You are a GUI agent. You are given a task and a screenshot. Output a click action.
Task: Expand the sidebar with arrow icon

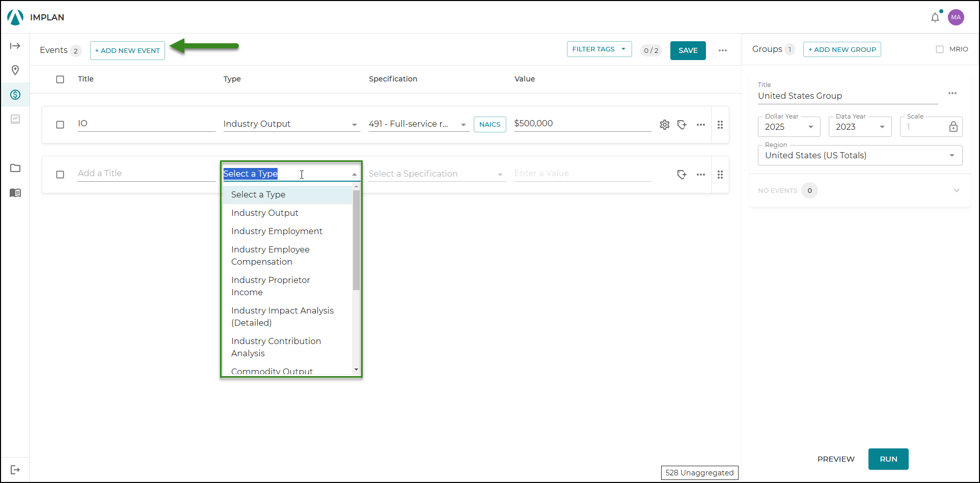pos(15,46)
